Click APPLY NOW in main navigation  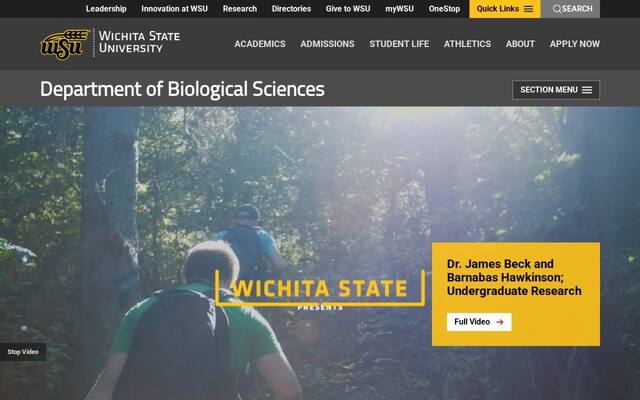(575, 44)
